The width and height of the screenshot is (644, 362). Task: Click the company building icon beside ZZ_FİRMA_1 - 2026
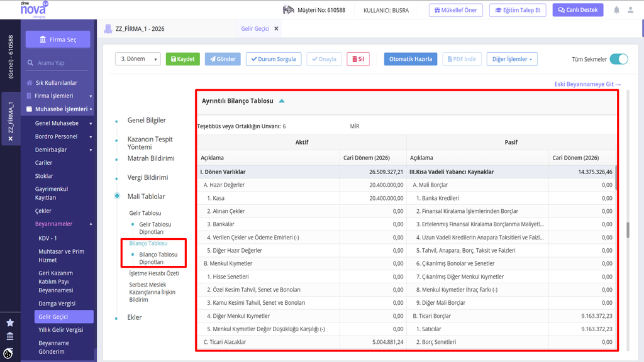tap(108, 28)
